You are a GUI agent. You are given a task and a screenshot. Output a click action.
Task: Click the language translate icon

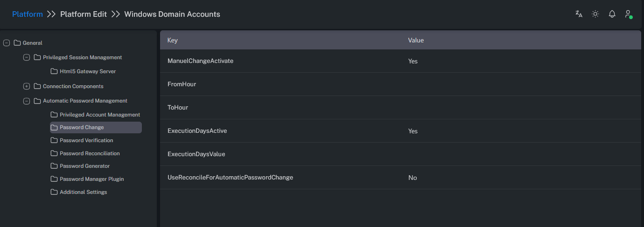579,14
